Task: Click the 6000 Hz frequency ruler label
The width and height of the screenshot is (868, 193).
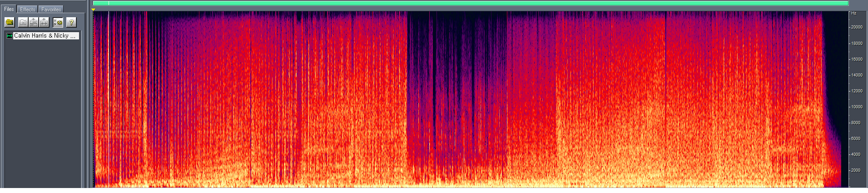Action: pyautogui.click(x=856, y=139)
